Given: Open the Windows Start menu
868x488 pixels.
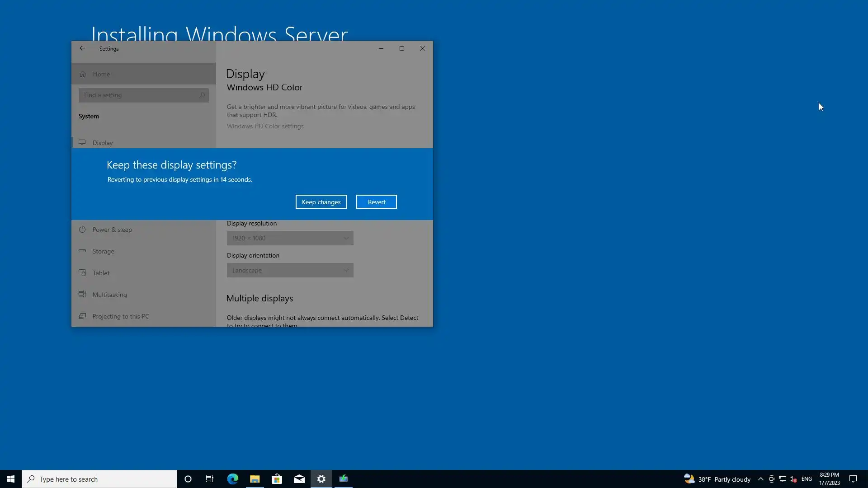Looking at the screenshot, I should [x=11, y=479].
